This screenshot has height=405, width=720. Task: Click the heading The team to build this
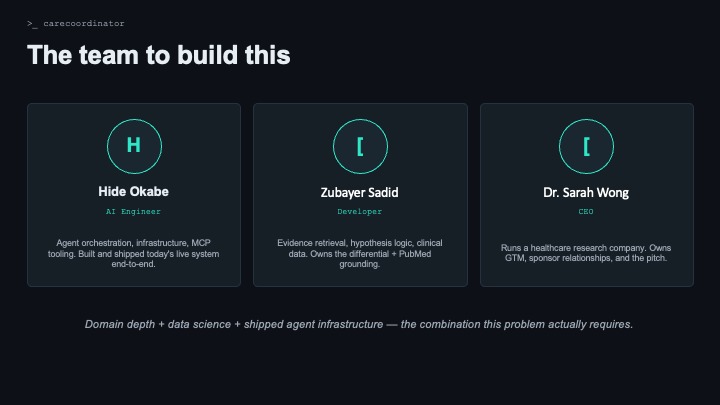[158, 55]
